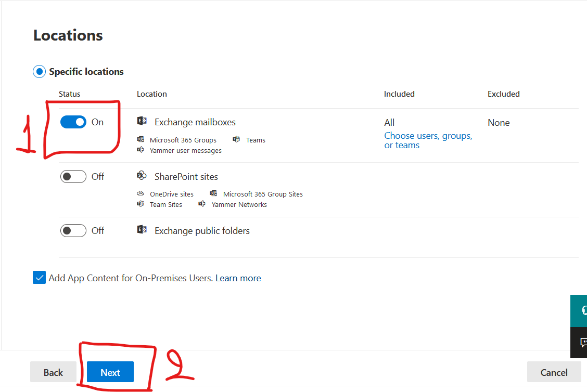Follow the Learn more link
This screenshot has width=587, height=392.
click(x=238, y=278)
